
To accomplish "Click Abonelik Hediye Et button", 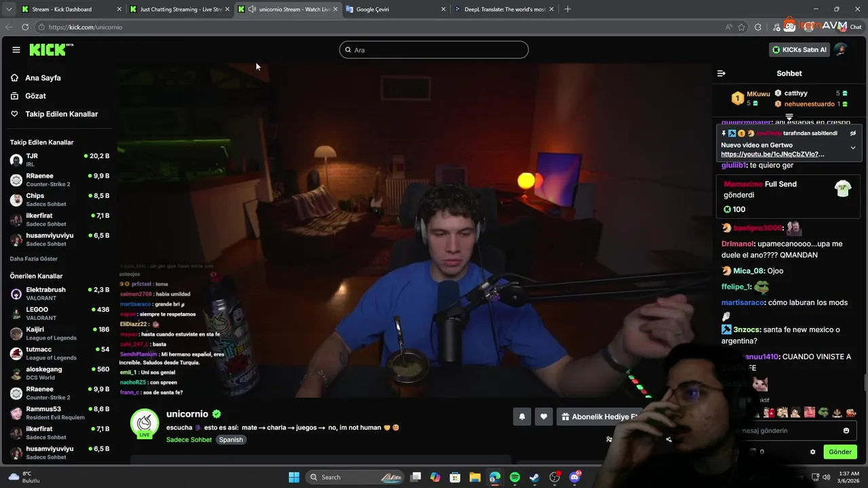I will pos(601,417).
